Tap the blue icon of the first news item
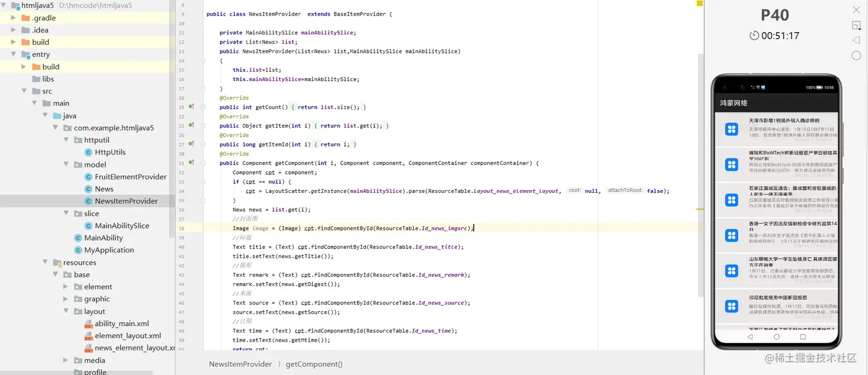 coord(731,129)
